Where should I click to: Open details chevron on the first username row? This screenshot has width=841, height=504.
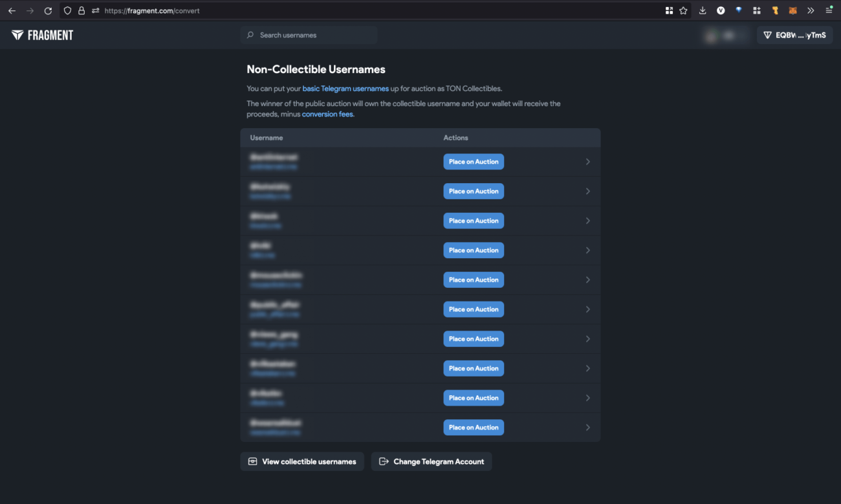pyautogui.click(x=588, y=161)
